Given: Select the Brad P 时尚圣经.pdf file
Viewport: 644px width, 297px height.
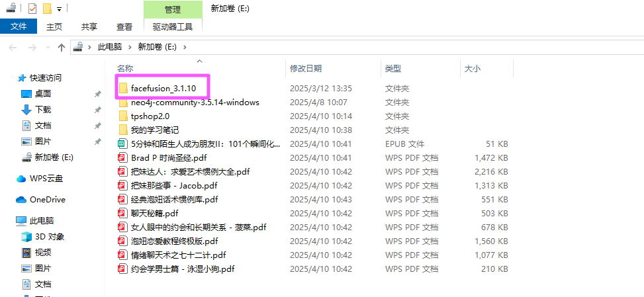Looking at the screenshot, I should pyautogui.click(x=169, y=158).
